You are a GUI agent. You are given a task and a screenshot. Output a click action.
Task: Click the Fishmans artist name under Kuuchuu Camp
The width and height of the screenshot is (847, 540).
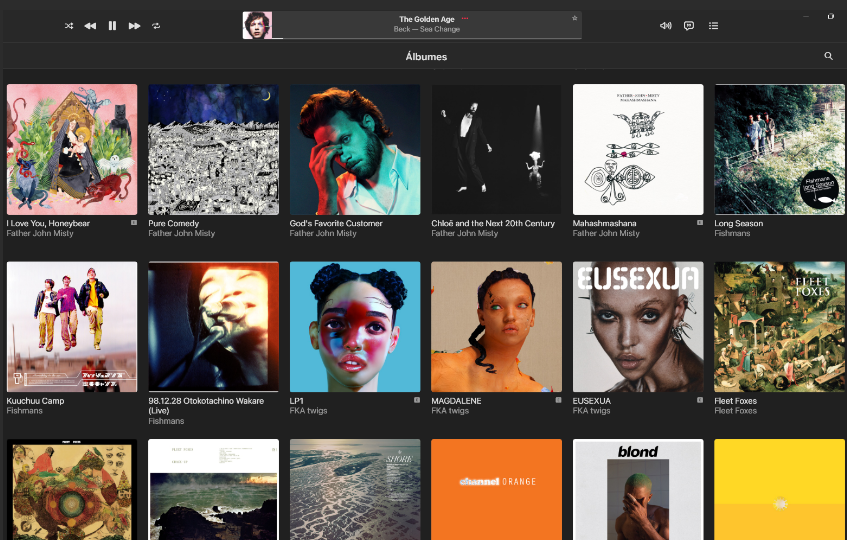(24, 411)
